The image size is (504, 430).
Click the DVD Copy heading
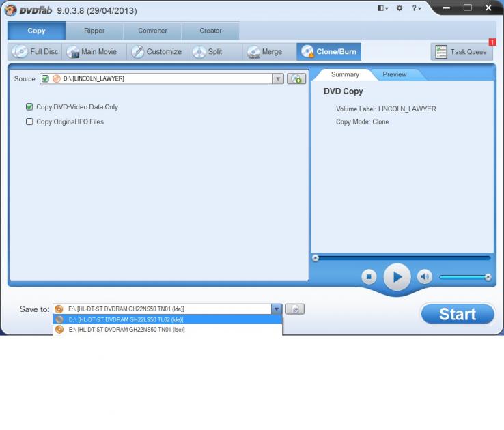point(344,91)
